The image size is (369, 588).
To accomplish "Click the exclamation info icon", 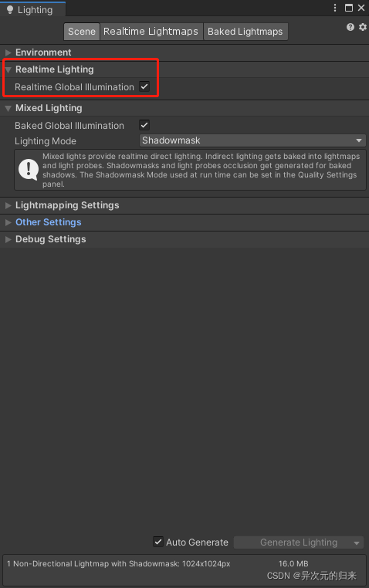I will 29,170.
